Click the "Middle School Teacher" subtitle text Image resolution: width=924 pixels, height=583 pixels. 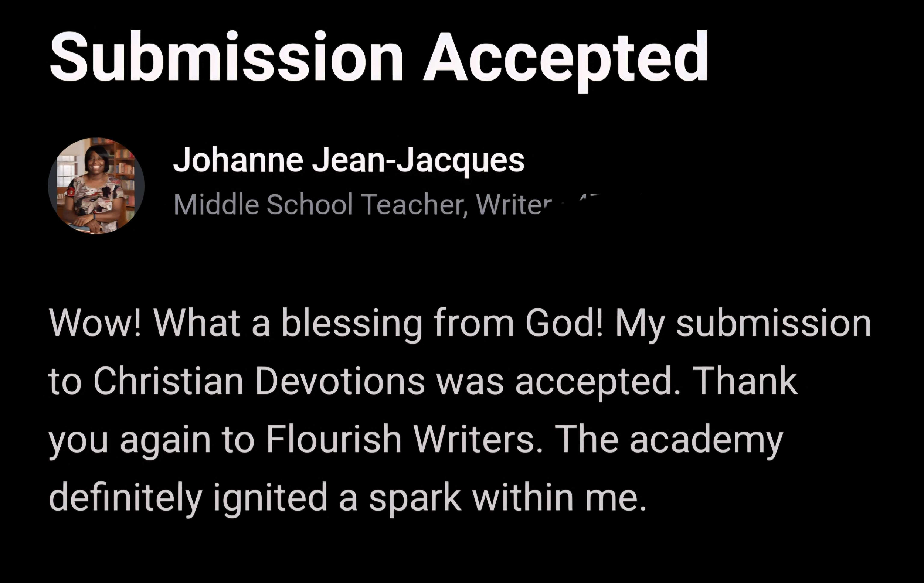pyautogui.click(x=318, y=204)
